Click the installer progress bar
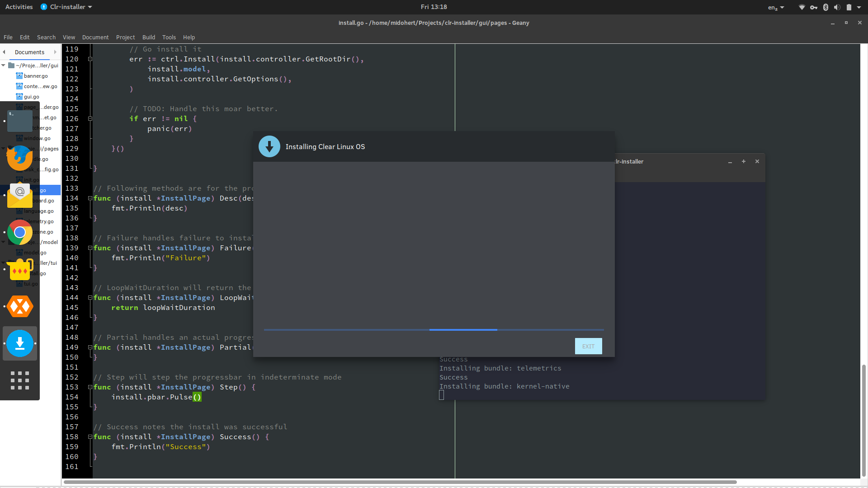Screen dimensions: 868x488 434,330
